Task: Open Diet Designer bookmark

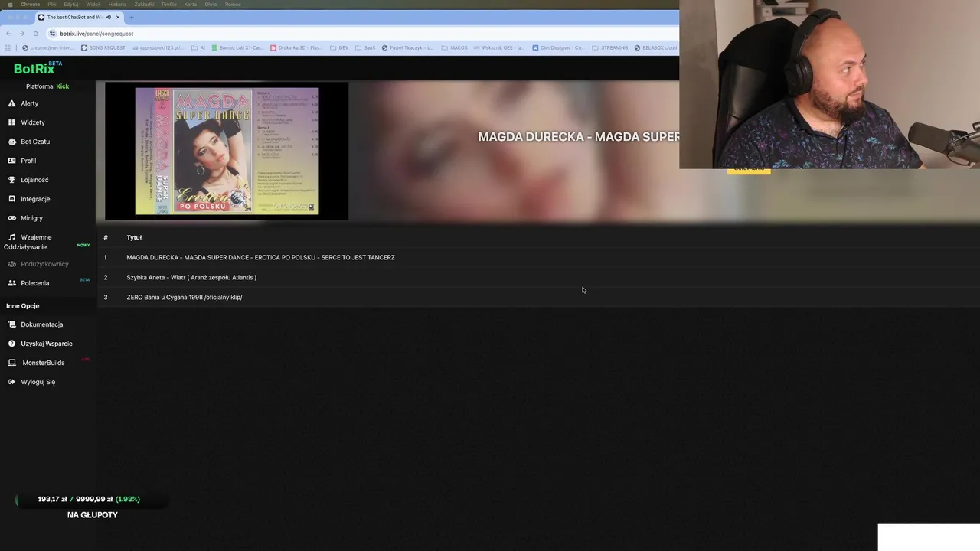Action: point(558,47)
